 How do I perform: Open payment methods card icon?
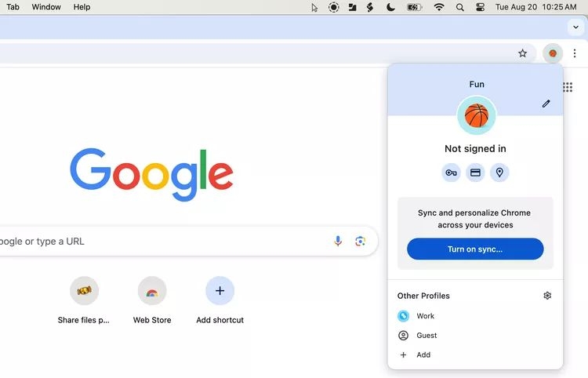pos(475,173)
